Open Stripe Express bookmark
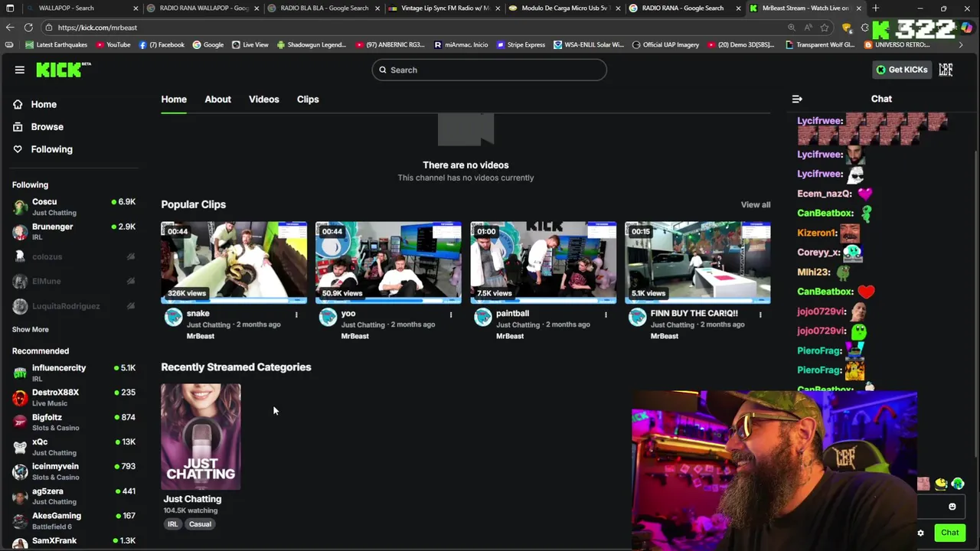 [521, 45]
